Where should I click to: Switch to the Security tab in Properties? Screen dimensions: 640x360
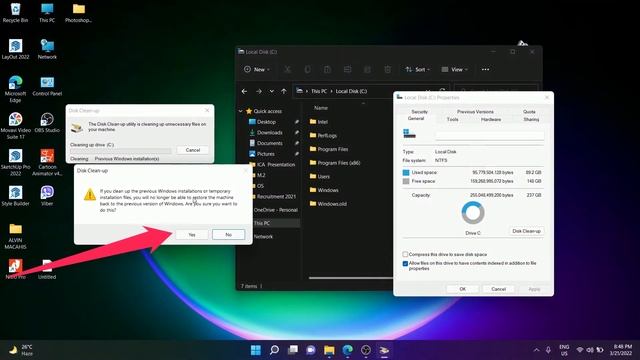[419, 111]
